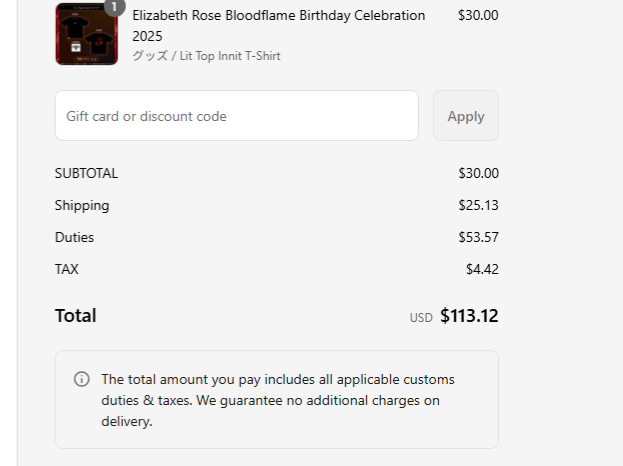Click the quantity badge on the product thumbnail
Image resolution: width=623 pixels, height=466 pixels.
tap(115, 6)
